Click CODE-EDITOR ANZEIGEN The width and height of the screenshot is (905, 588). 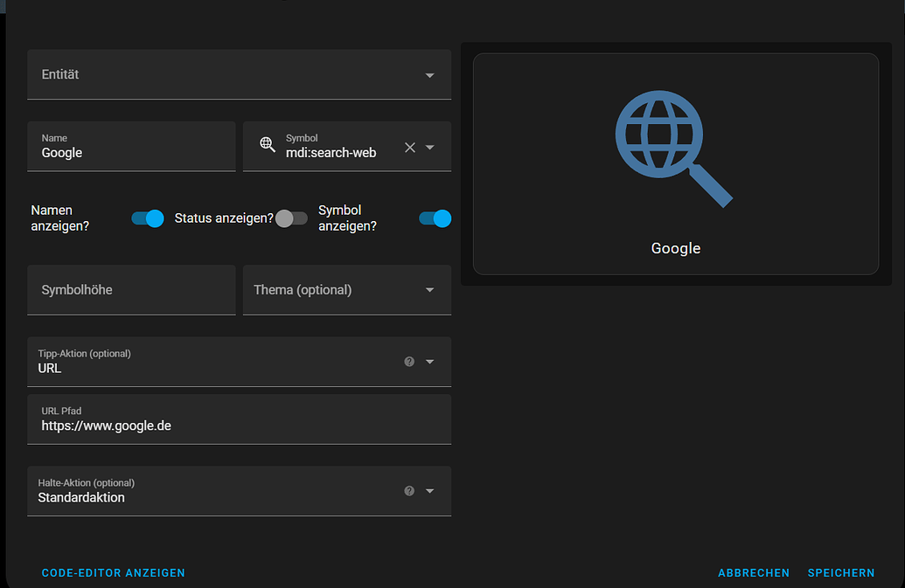113,572
